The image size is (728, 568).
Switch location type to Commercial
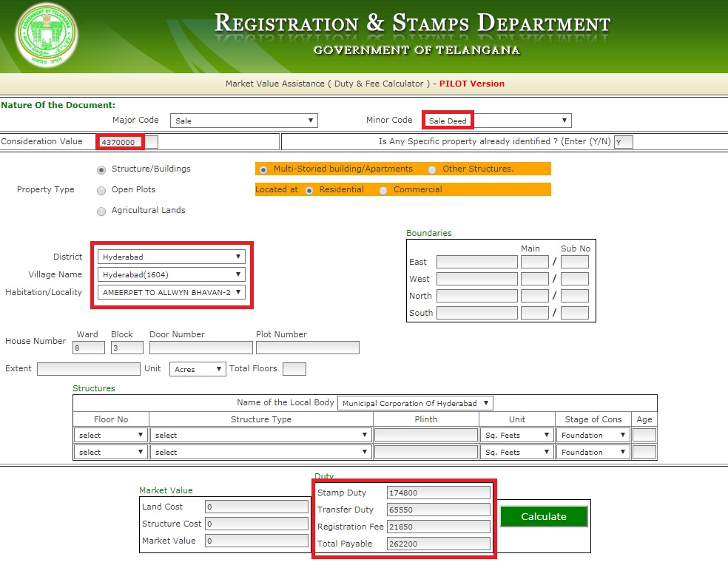point(382,190)
